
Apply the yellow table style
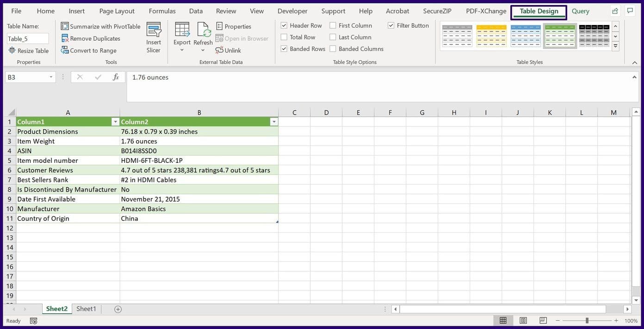click(491, 36)
